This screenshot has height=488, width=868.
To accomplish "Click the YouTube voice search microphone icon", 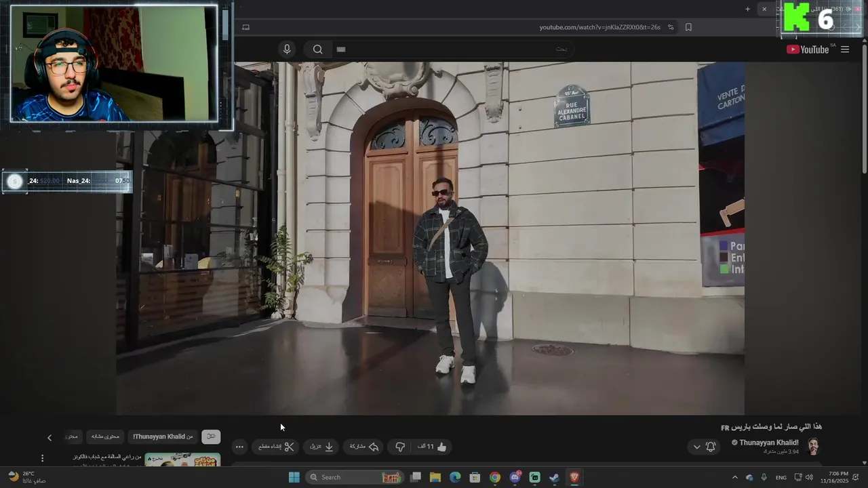I will pos(287,49).
